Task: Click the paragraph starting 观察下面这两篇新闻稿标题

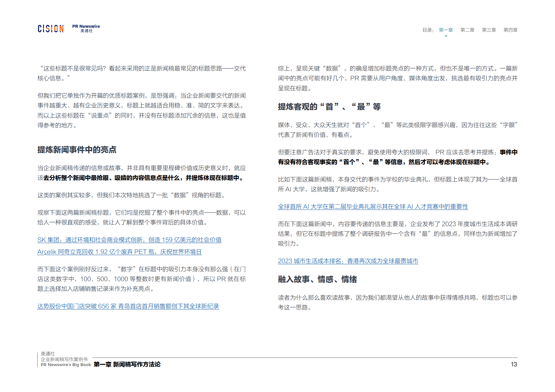Action: (x=141, y=217)
